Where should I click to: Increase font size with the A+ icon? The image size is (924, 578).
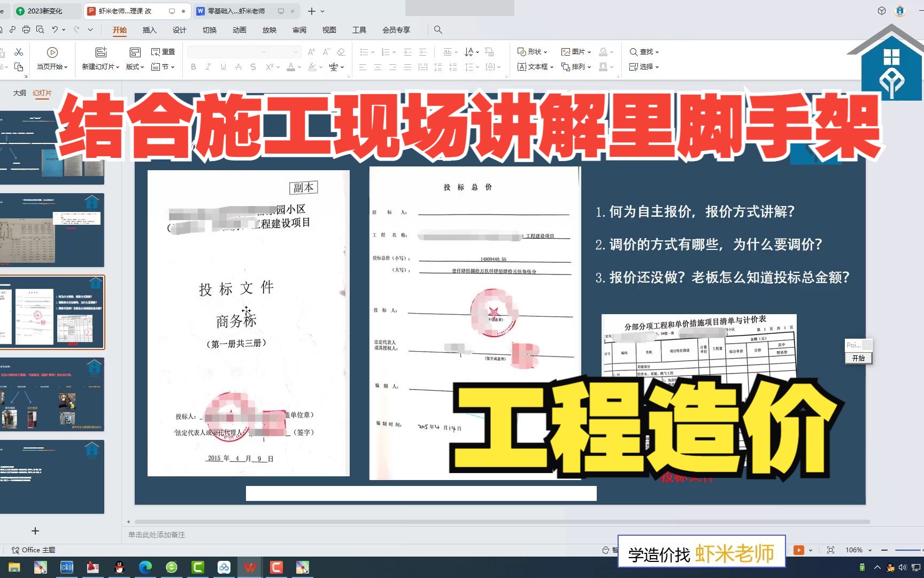click(x=311, y=51)
